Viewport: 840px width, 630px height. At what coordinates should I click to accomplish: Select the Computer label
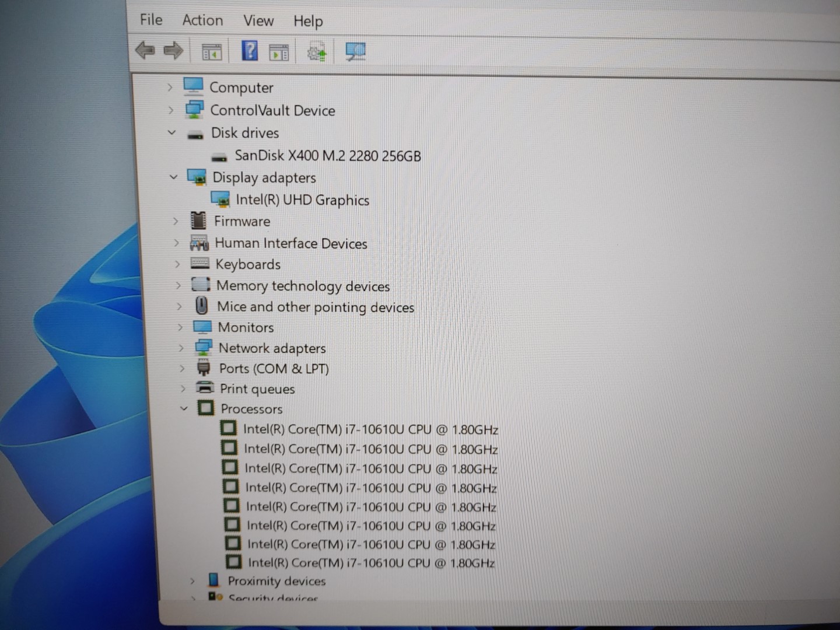(x=241, y=87)
